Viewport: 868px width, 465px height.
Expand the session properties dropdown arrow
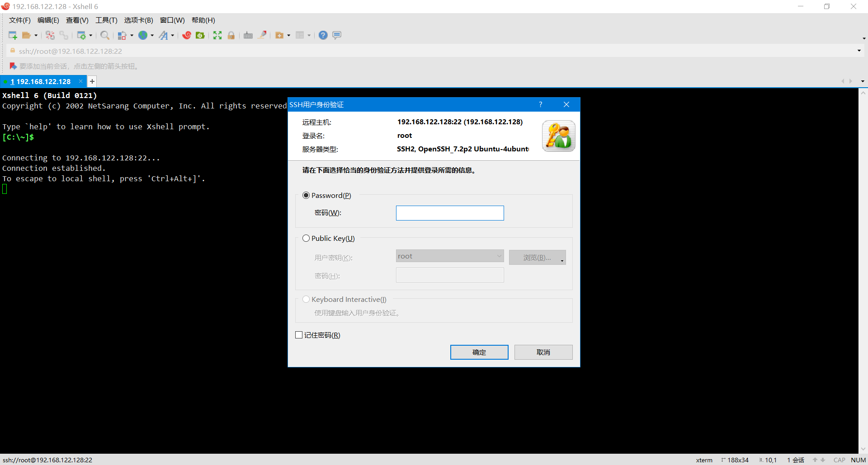click(x=91, y=35)
